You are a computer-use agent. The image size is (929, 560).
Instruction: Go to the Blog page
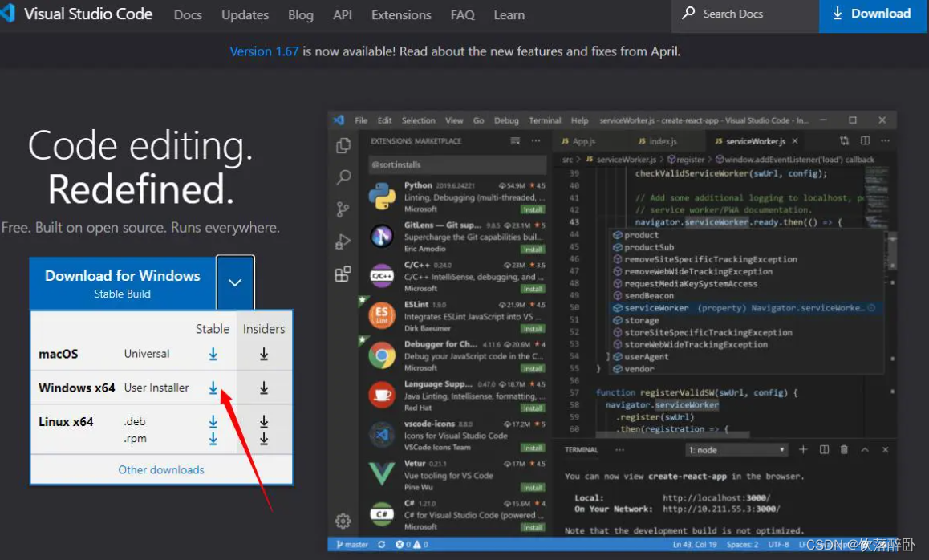pos(300,14)
